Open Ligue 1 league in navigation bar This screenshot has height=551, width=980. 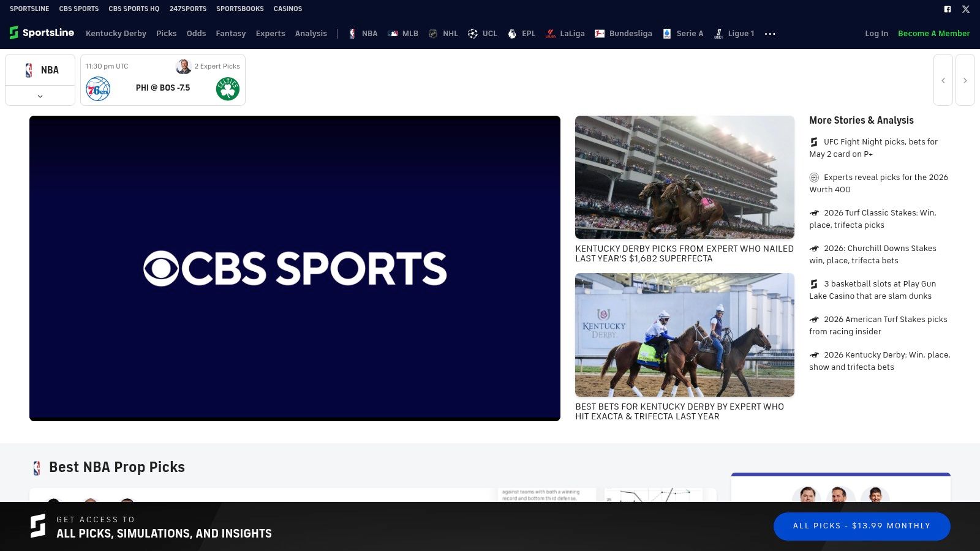point(734,34)
